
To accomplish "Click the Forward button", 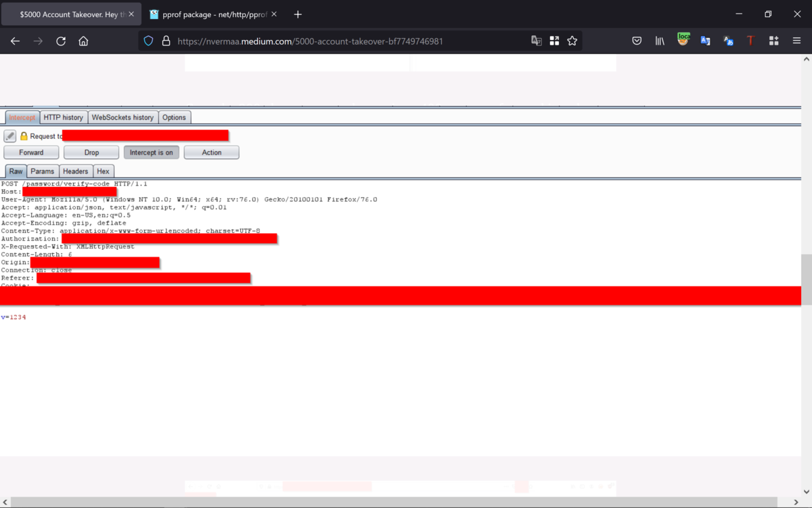I will (x=31, y=152).
